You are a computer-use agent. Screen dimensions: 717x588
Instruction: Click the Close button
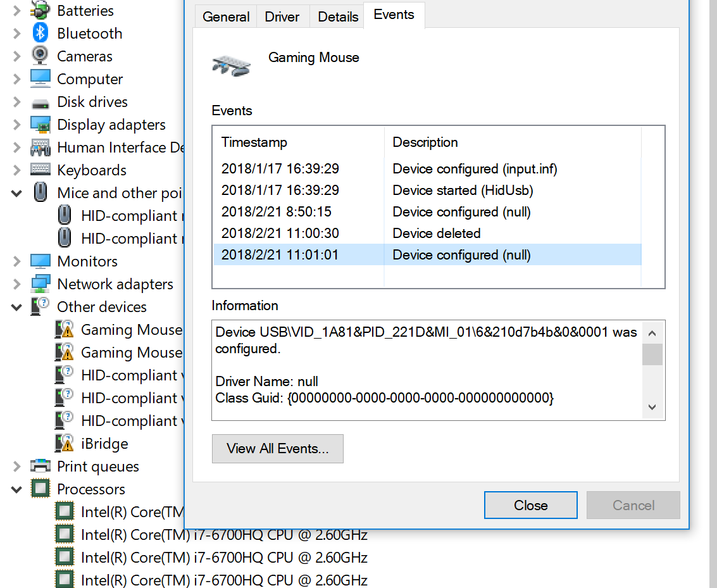(x=530, y=505)
